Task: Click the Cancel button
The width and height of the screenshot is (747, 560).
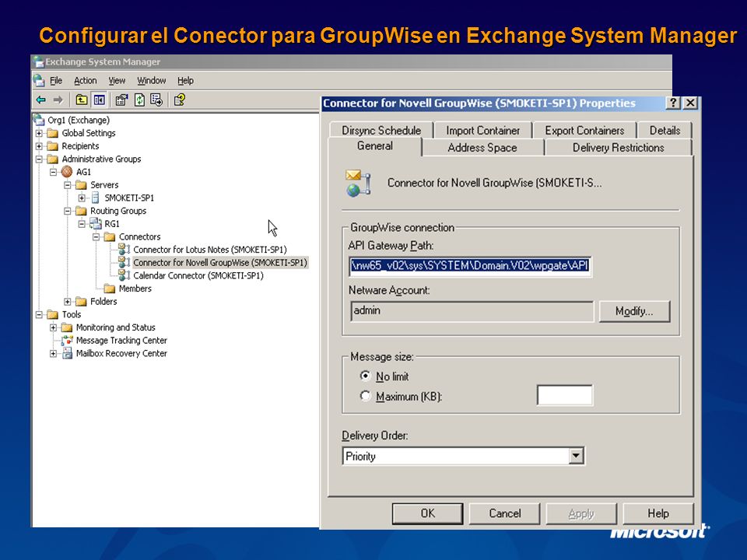Action: [504, 513]
